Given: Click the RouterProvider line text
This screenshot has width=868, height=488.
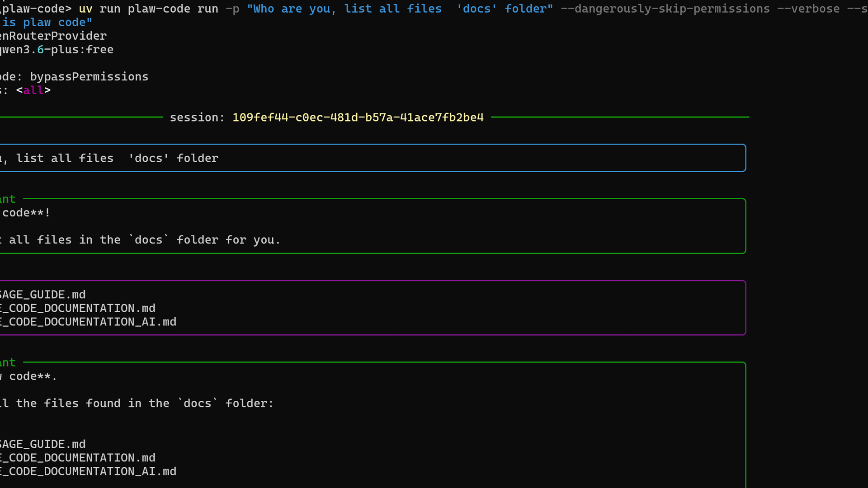Looking at the screenshot, I should pyautogui.click(x=53, y=36).
